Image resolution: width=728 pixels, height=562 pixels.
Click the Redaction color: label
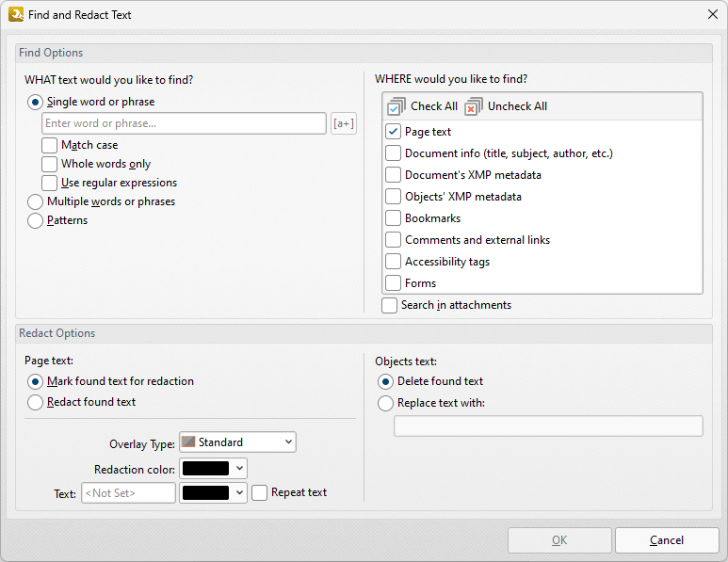point(135,470)
